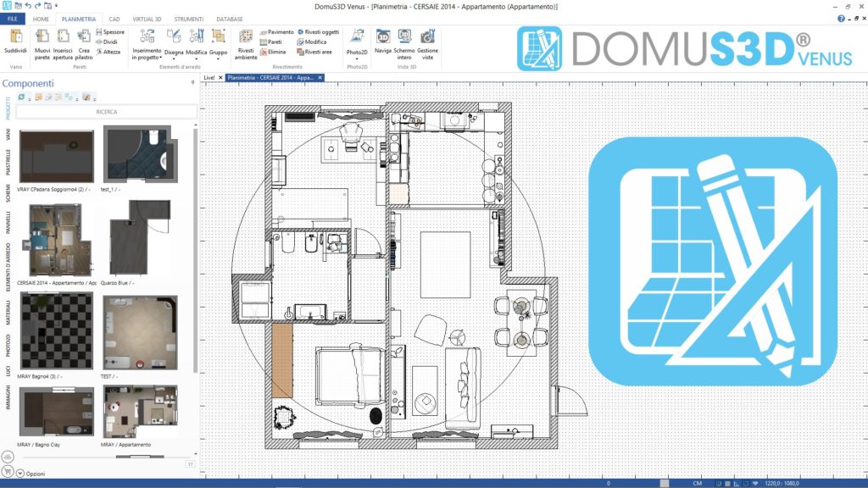The image size is (868, 488).
Task: Click the Altezza wall height option
Action: coord(108,52)
